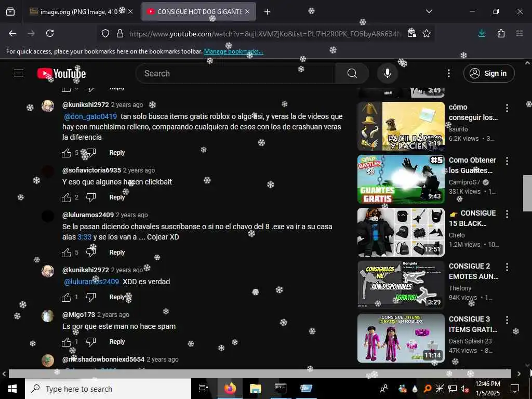Show tracking protection shield info
532x399 pixels.
click(105, 33)
